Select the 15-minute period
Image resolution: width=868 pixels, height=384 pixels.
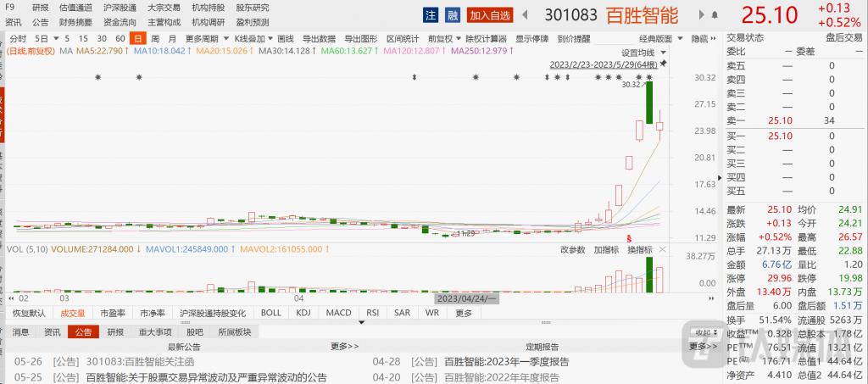[x=83, y=39]
